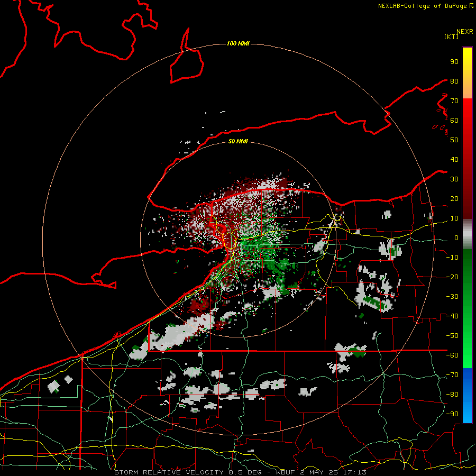The image size is (476, 476).
Task: Click the 50 NMI range ring label
Action: [x=238, y=141]
